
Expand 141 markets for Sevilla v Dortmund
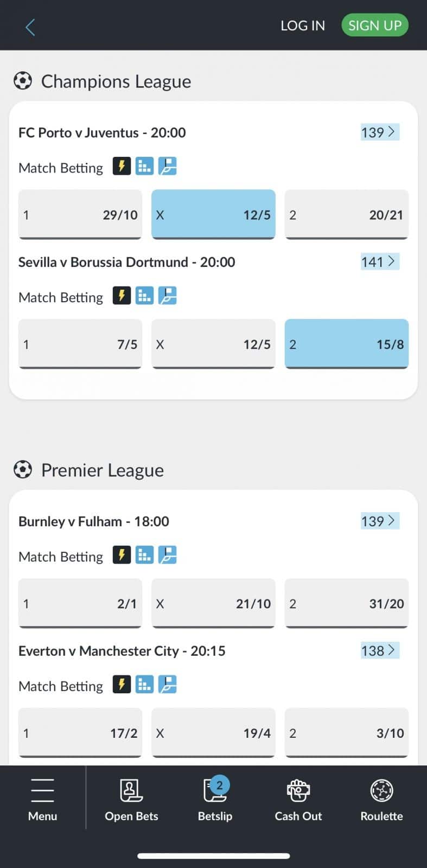click(x=379, y=262)
